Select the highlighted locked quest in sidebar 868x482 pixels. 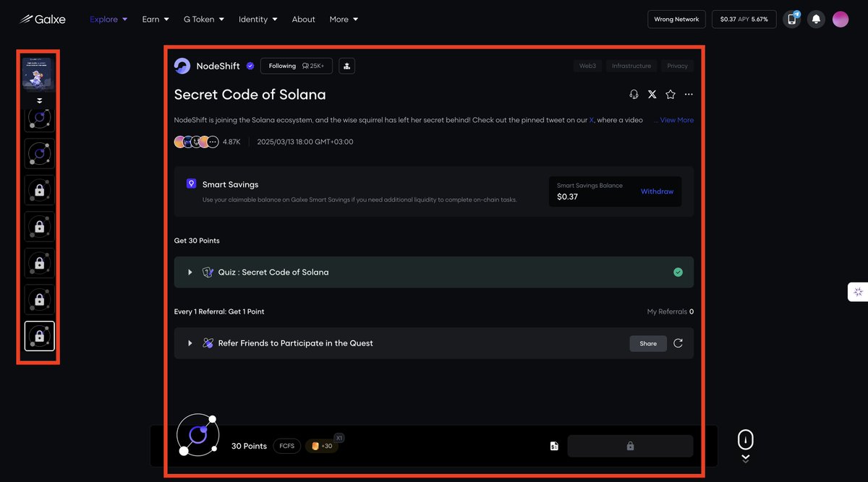(x=39, y=336)
